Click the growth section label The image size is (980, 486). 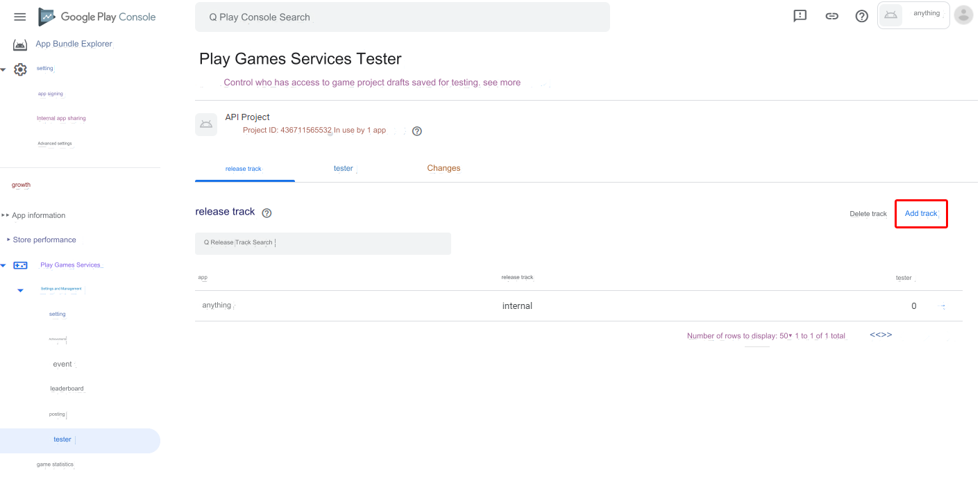[x=21, y=185]
